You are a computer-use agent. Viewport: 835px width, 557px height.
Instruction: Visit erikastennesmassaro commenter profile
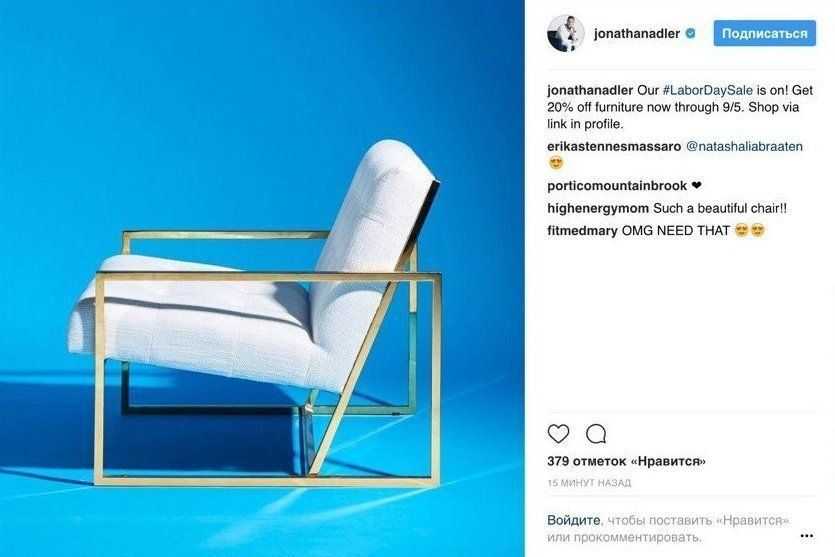click(x=614, y=146)
